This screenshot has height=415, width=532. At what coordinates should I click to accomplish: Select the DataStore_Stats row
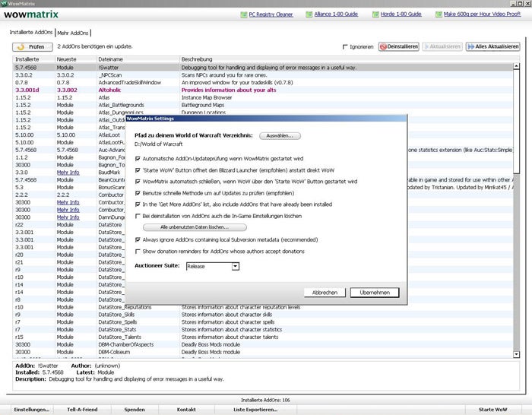263,329
